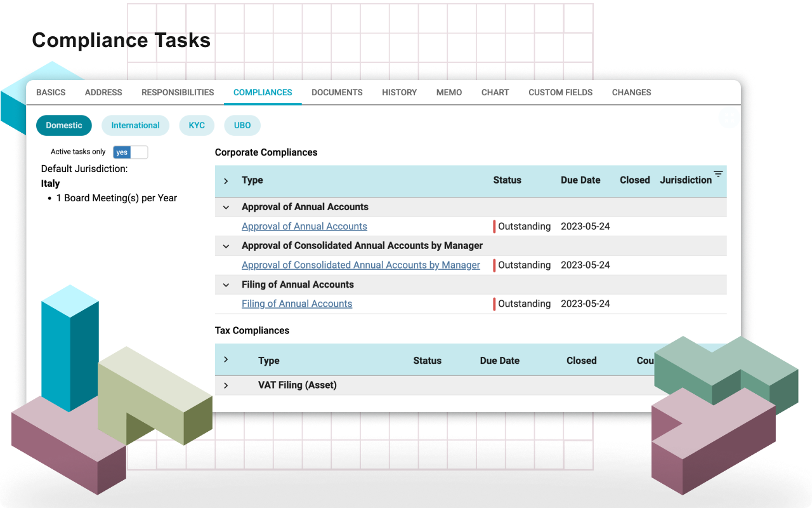Deselect the Domestic filter chip

tap(63, 125)
